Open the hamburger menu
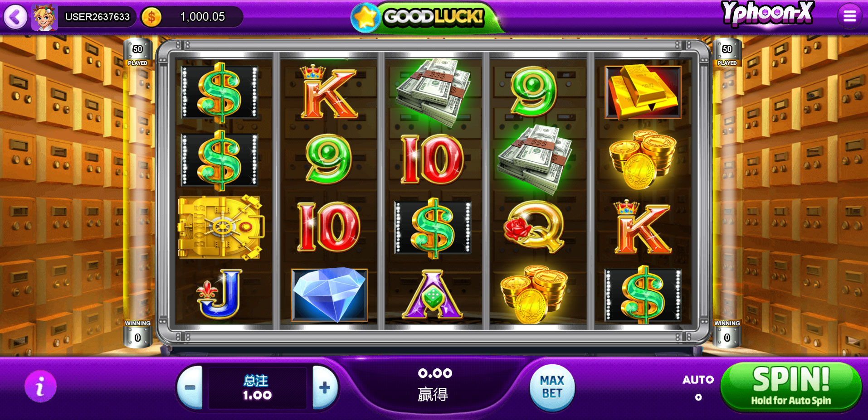Image resolution: width=868 pixels, height=420 pixels. coord(849,16)
